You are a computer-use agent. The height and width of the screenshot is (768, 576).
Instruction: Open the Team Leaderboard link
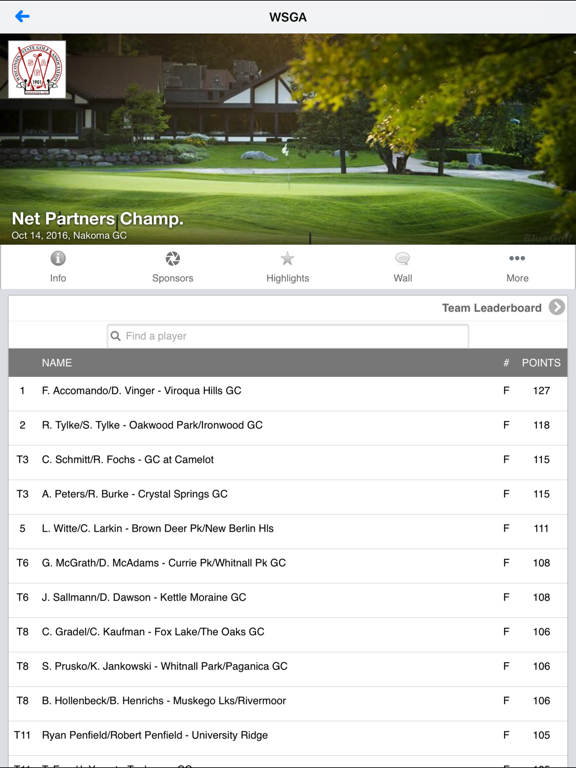pyautogui.click(x=491, y=308)
